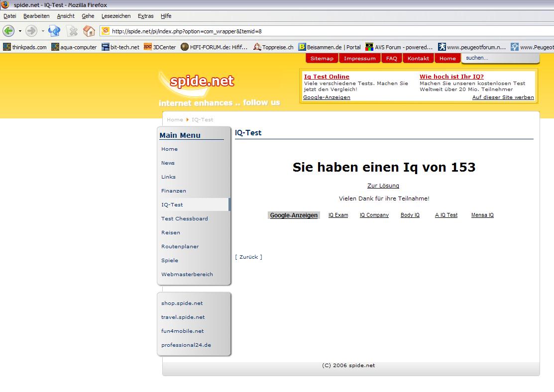
Task: Open the Beisammen.de Portal bookmark
Action: click(x=329, y=47)
